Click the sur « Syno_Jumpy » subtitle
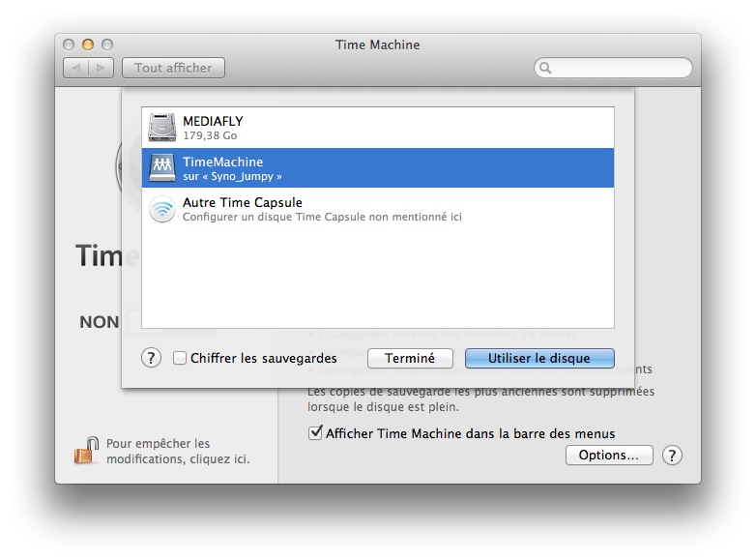This screenshot has height=560, width=756. (x=232, y=176)
